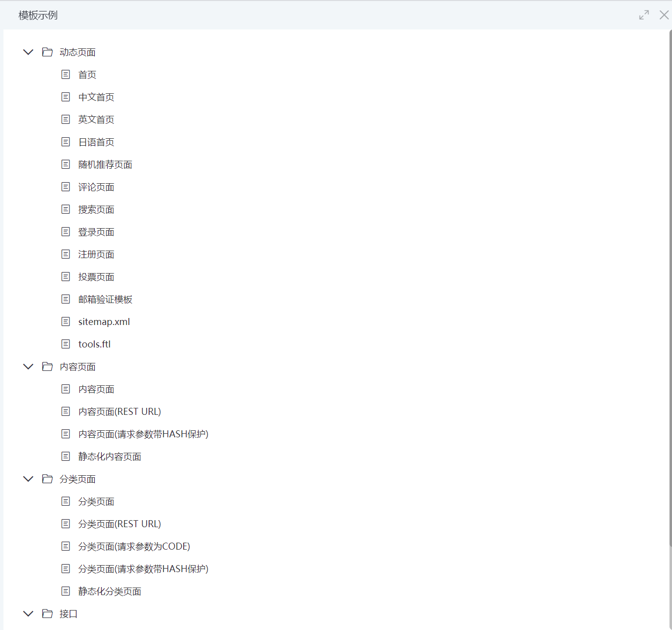This screenshot has height=630, width=672.
Task: Click the file icon beside sitemap.xml
Action: tap(65, 321)
